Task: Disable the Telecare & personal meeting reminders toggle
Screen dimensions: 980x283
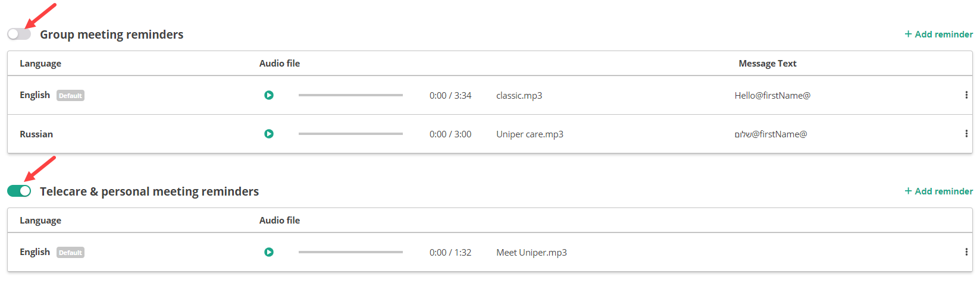Action: pyautogui.click(x=19, y=191)
